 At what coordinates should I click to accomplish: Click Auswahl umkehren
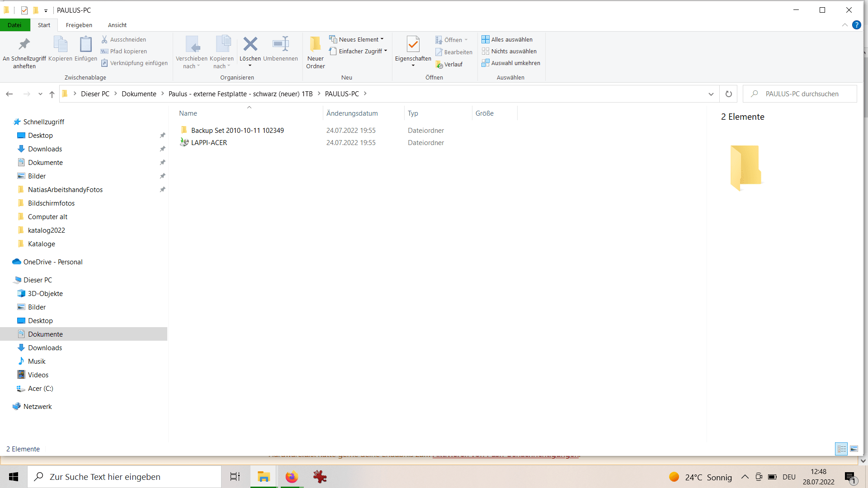tap(511, 63)
